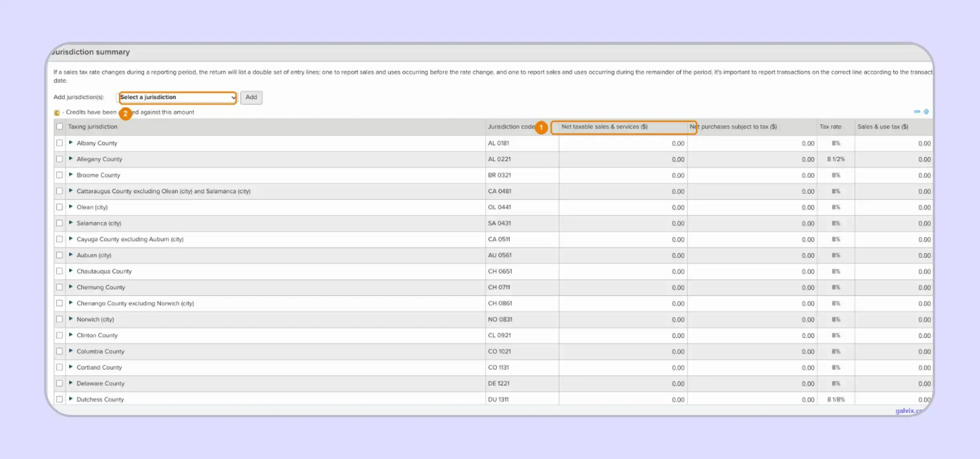This screenshot has height=459, width=980.
Task: Expand the Cortland County row arrow
Action: click(x=71, y=367)
